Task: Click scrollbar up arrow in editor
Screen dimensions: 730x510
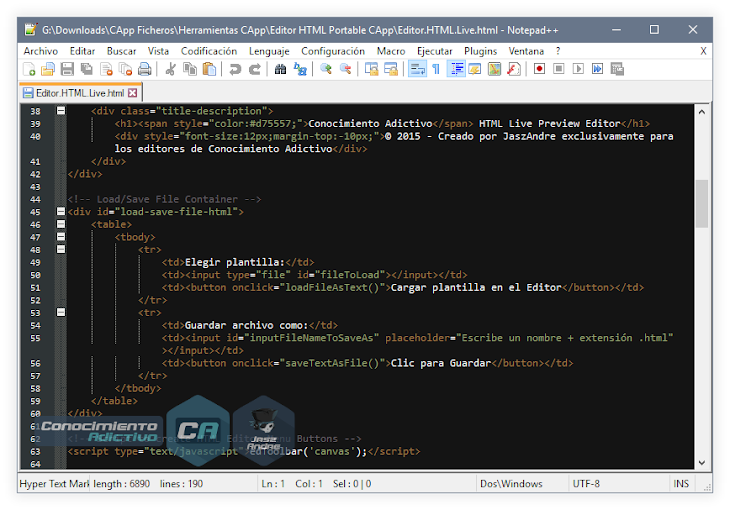Action: click(702, 112)
